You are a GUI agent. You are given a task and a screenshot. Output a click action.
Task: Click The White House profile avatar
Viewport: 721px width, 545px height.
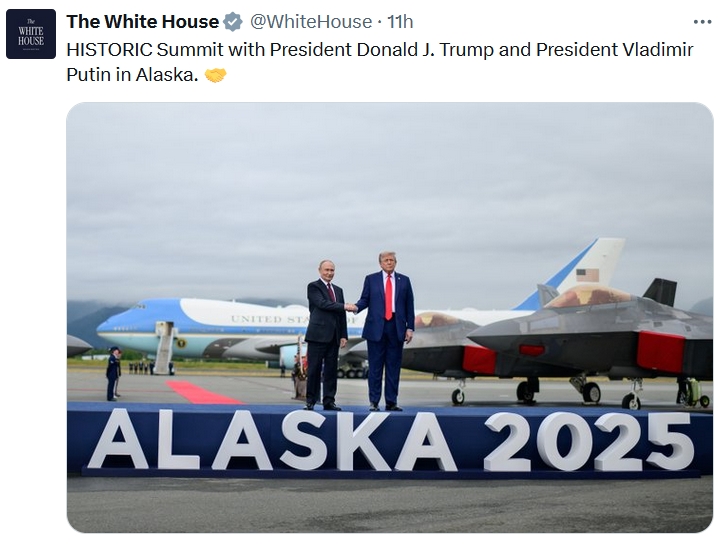click(x=31, y=34)
